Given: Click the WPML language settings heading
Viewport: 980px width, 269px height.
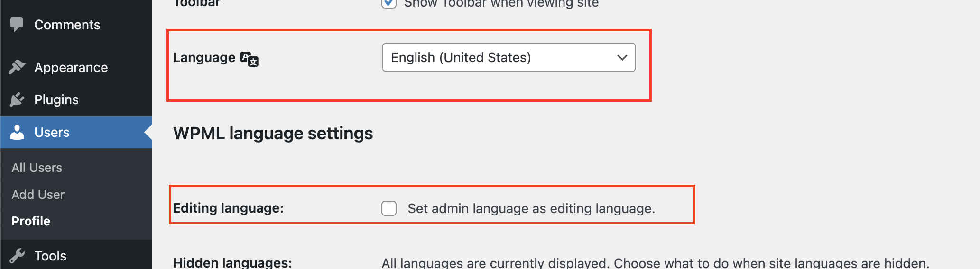Looking at the screenshot, I should click(273, 134).
